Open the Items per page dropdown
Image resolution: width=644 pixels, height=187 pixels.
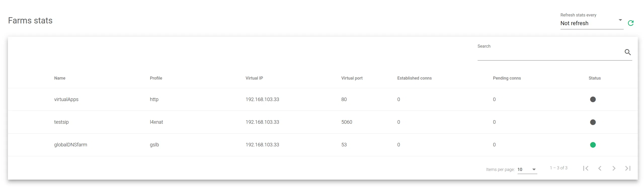click(x=527, y=170)
